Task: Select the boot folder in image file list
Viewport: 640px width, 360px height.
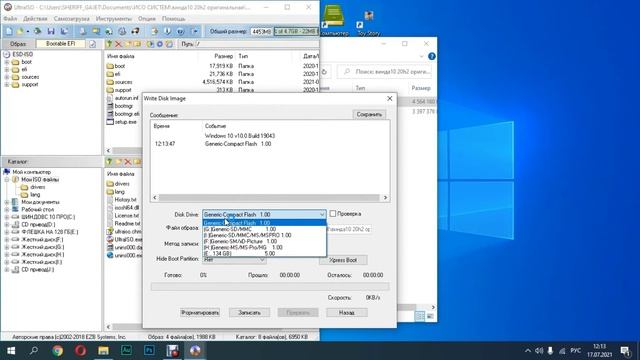Action: [120, 66]
